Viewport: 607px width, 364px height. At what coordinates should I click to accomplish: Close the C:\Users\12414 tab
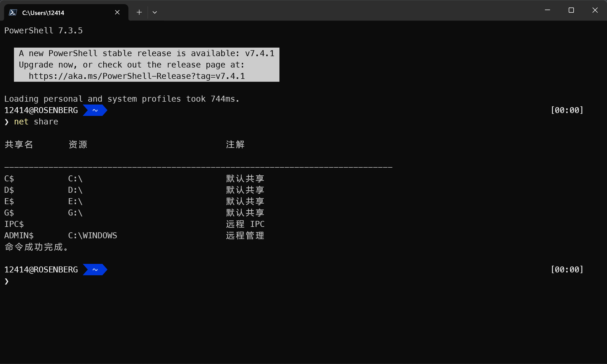click(117, 12)
